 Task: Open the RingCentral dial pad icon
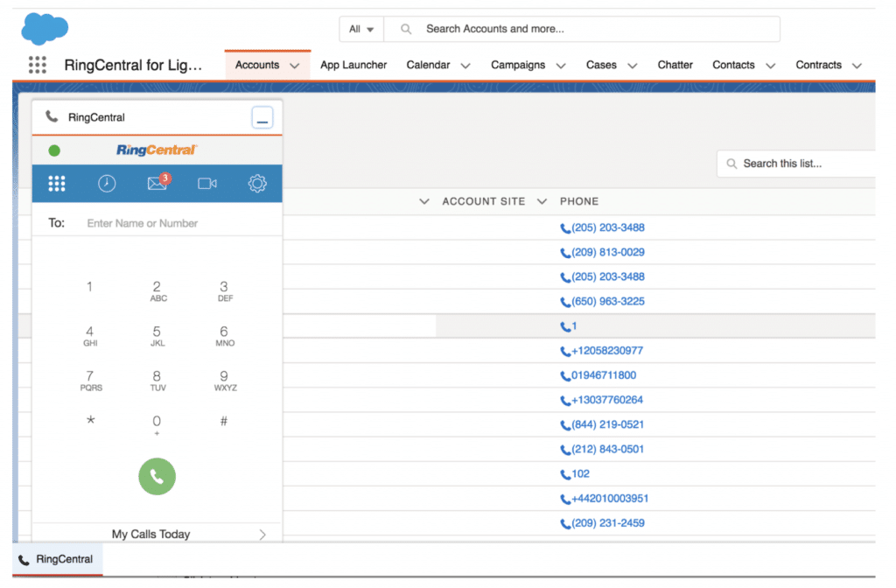57,184
